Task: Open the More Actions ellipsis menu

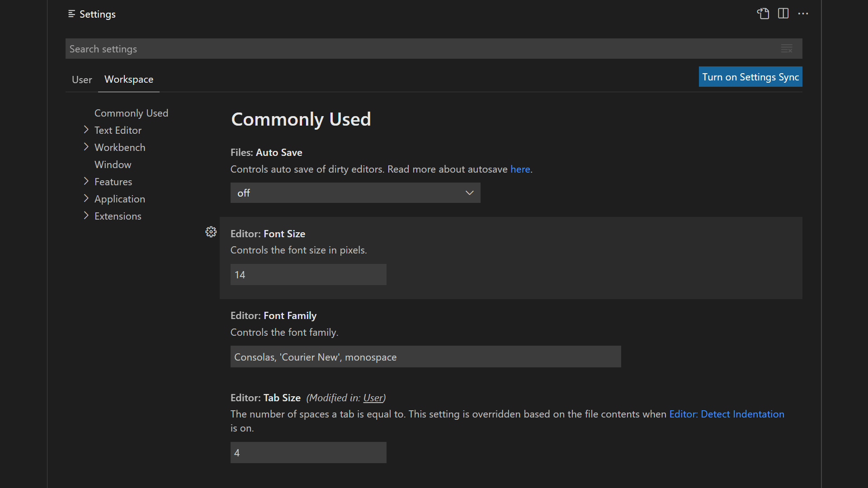Action: point(803,14)
